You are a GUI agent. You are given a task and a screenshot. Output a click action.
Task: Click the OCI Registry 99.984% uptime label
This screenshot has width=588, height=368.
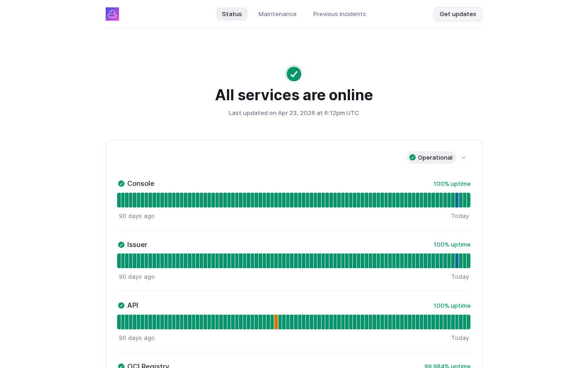[x=447, y=366]
